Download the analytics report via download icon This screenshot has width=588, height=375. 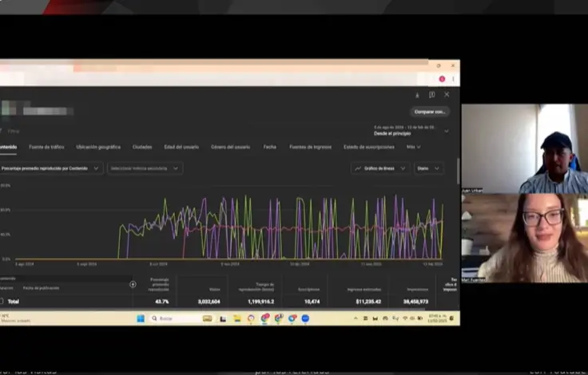click(x=417, y=95)
